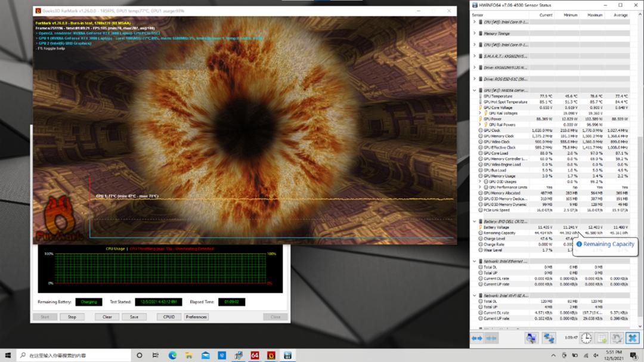Click the CPUID button
This screenshot has width=644, height=362.
pyautogui.click(x=169, y=317)
